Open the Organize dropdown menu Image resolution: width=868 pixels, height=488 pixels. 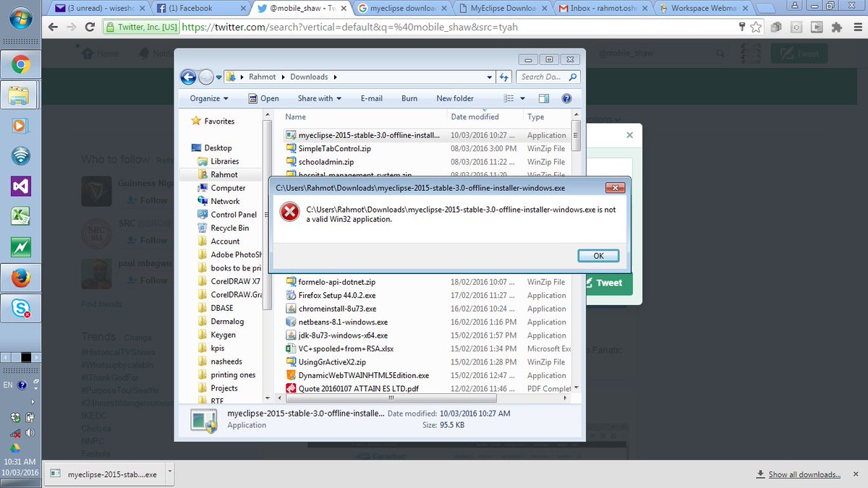(x=209, y=98)
